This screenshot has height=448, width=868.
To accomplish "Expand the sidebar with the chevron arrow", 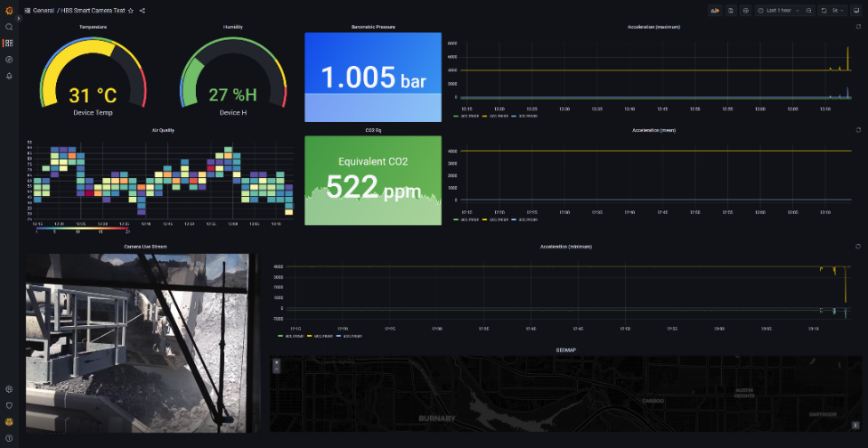I will pos(19,19).
